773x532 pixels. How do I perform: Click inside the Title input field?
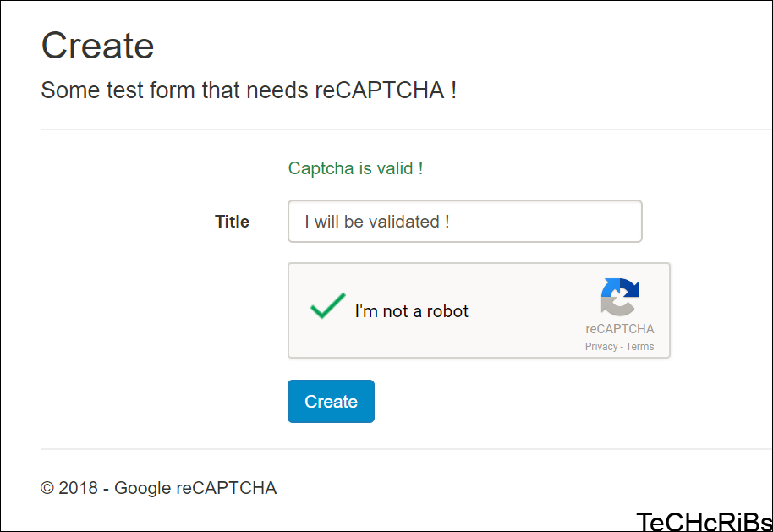click(x=464, y=221)
